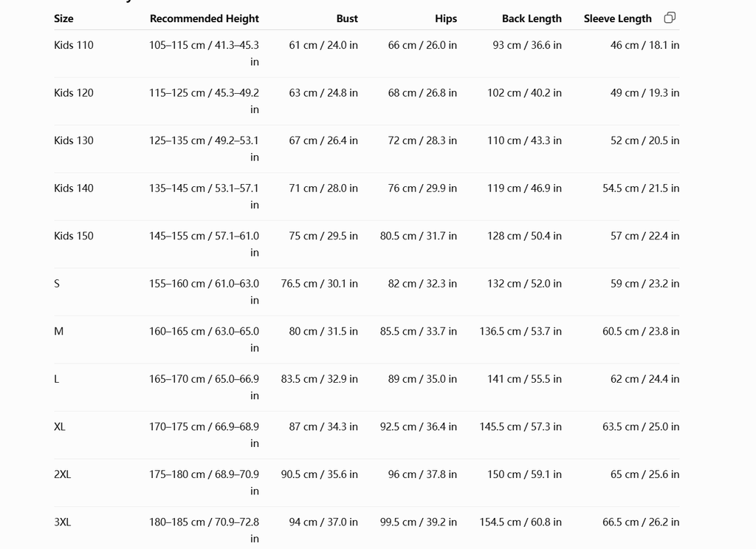Click Kids 140 sleeve length 54.5 cm

click(x=641, y=188)
